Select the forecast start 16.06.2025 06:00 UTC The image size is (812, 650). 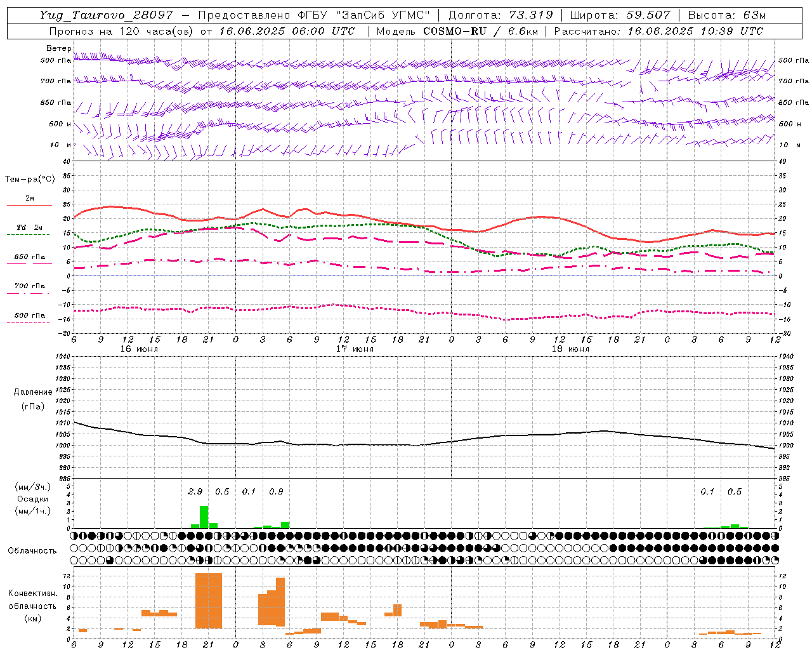point(287,31)
